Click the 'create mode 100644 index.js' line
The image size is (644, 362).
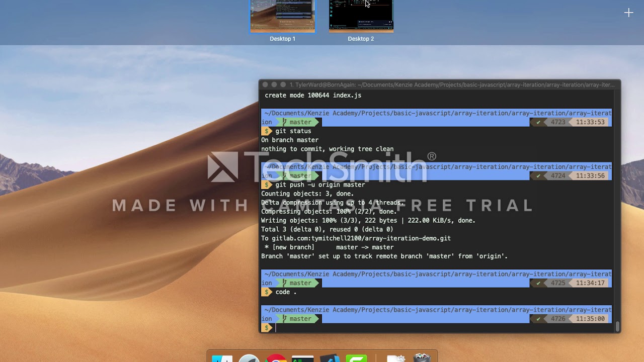pyautogui.click(x=313, y=96)
